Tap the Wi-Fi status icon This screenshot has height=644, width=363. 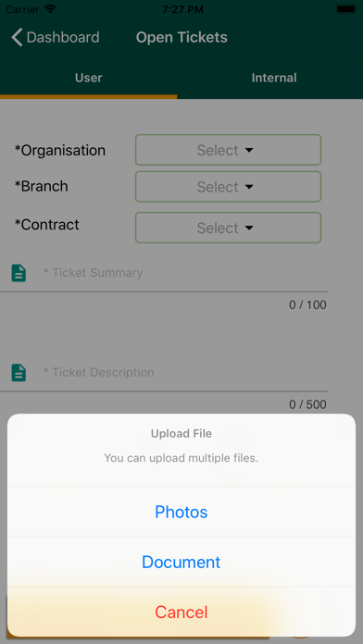coord(51,9)
